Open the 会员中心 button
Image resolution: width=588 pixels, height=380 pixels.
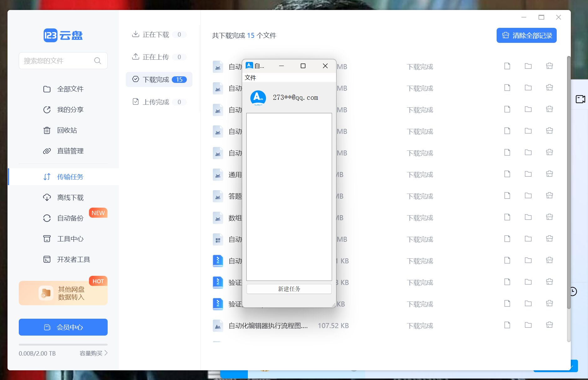[x=63, y=327]
